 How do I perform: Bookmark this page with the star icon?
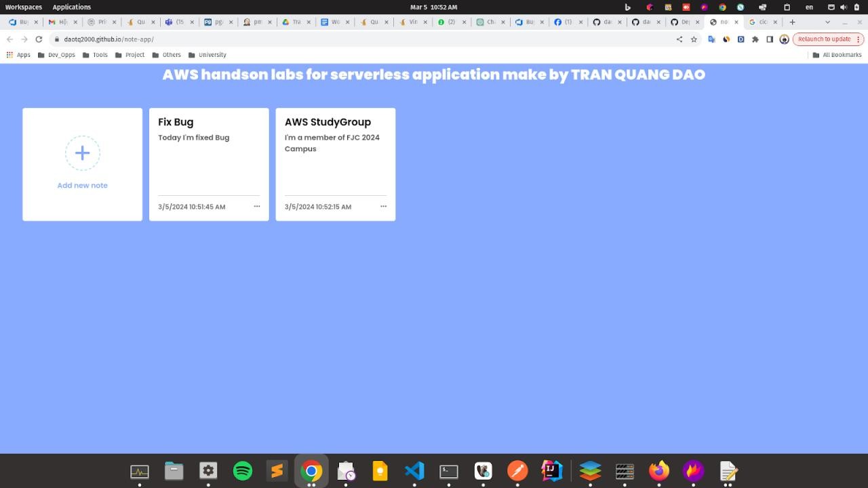click(x=694, y=39)
